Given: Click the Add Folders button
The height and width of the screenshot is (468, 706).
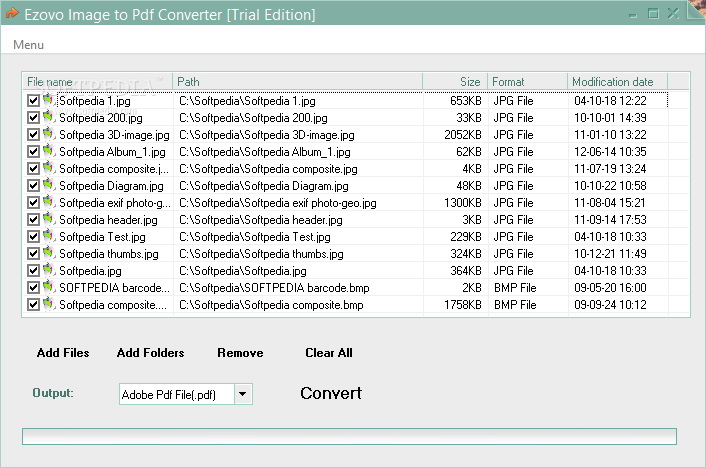Looking at the screenshot, I should [150, 353].
